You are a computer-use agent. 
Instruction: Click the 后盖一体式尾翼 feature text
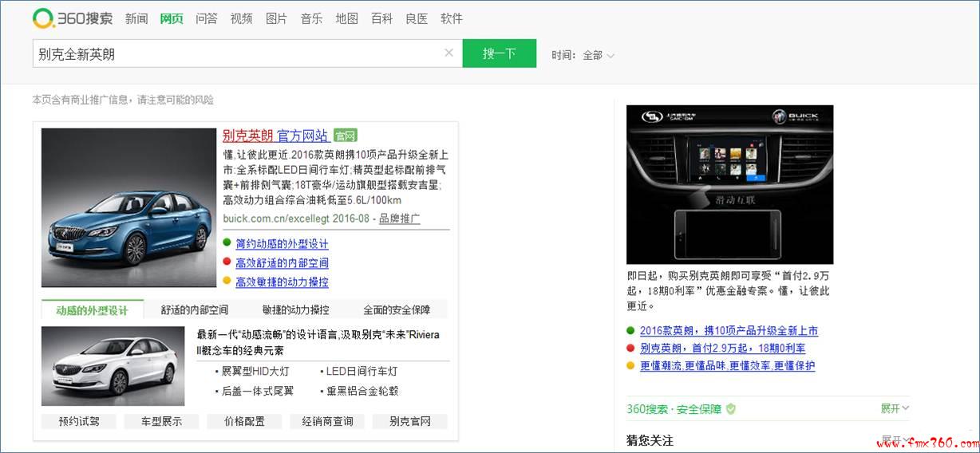pos(257,391)
